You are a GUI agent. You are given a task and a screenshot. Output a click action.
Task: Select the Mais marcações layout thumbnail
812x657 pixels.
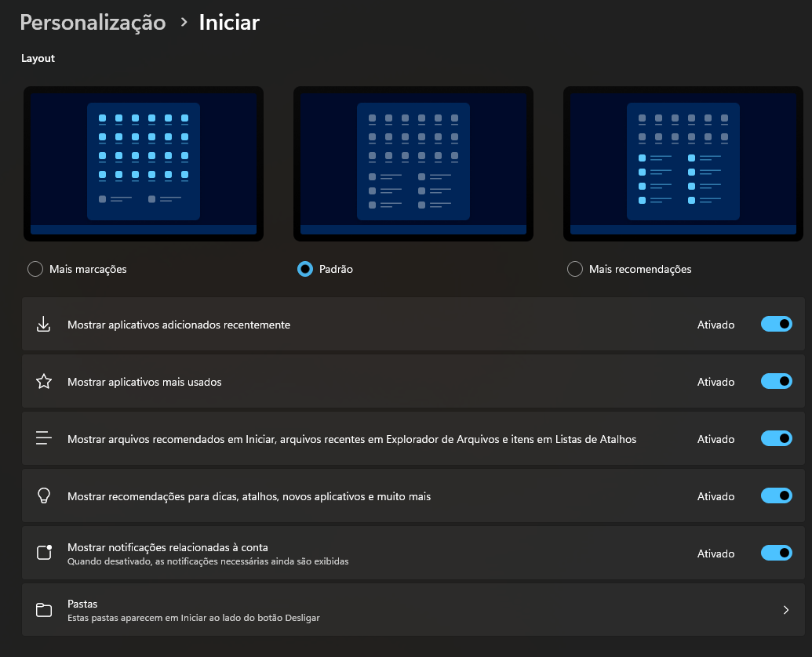tap(144, 164)
